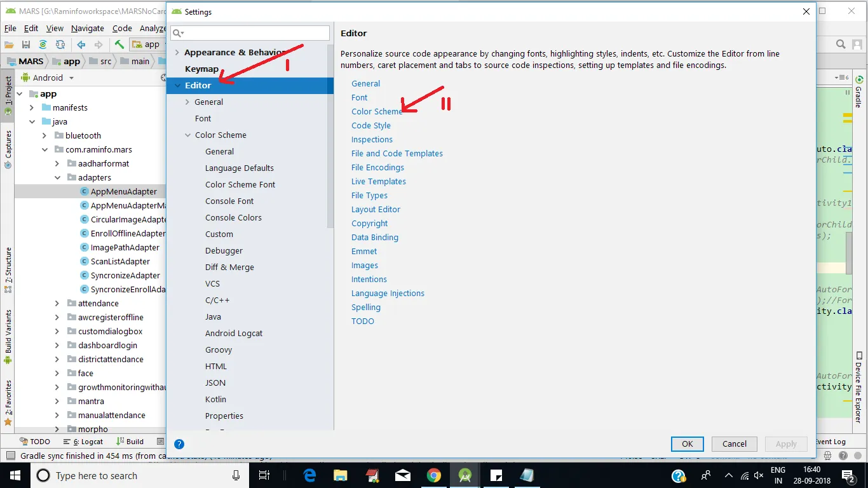Click the blue Back navigation arrow in toolbar
The height and width of the screenshot is (488, 868).
tap(81, 44)
